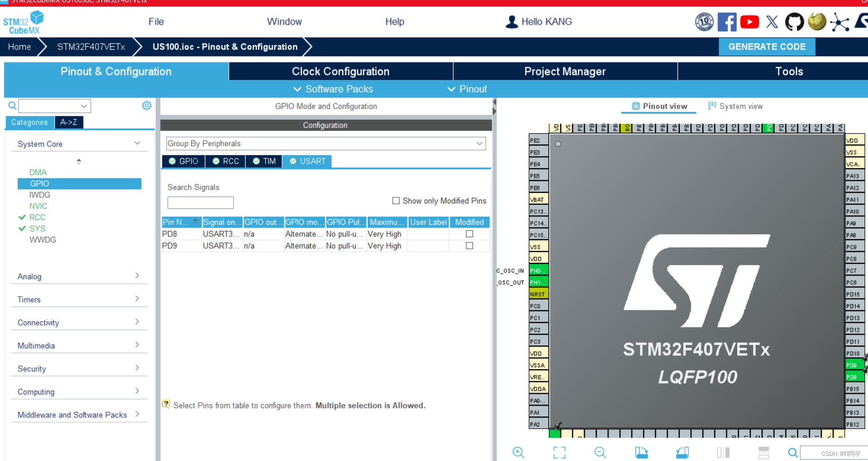Tick the Modified checkbox for PD8
The width and height of the screenshot is (868, 461).
coord(470,234)
